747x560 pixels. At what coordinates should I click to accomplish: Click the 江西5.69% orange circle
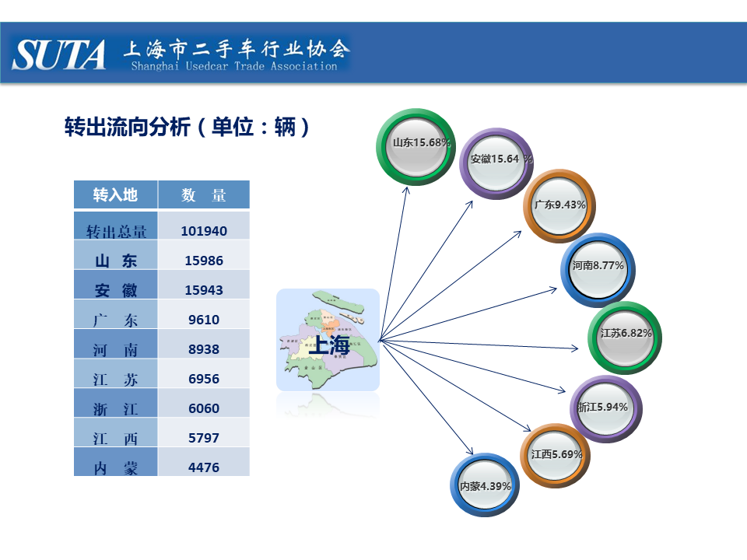[x=554, y=456]
